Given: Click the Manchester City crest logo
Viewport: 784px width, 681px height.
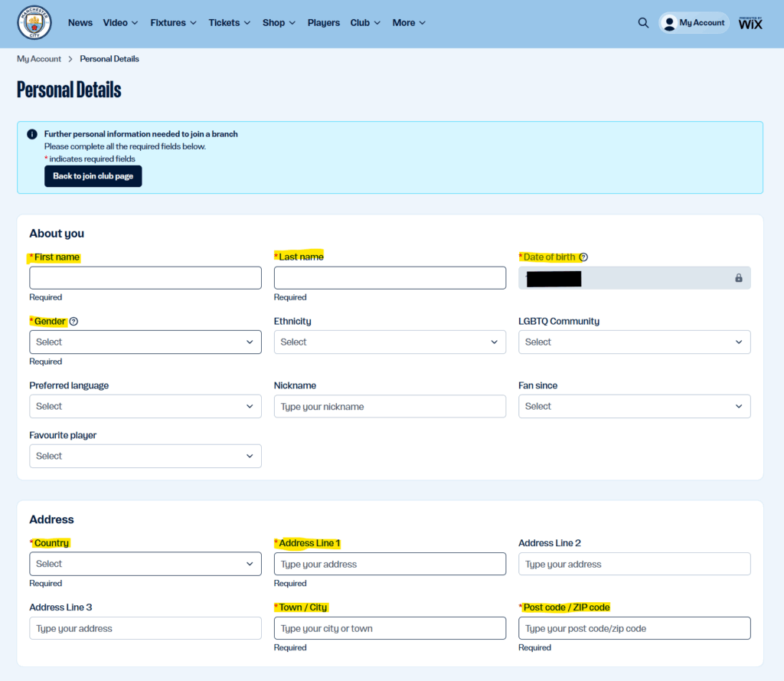Looking at the screenshot, I should 34,23.
